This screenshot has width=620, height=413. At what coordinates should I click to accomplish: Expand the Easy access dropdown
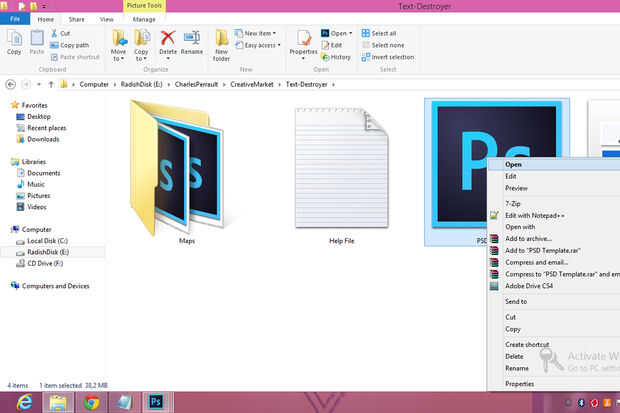click(258, 45)
